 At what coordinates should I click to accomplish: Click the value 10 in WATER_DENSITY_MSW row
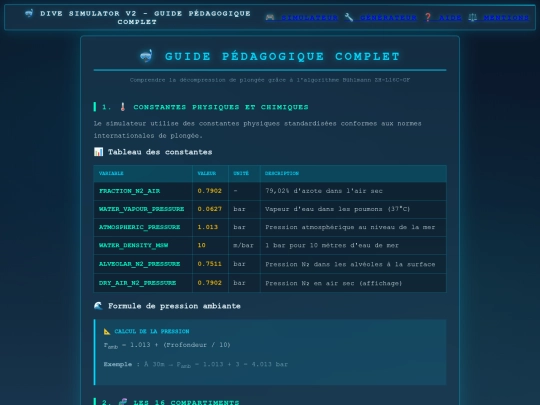pos(201,246)
